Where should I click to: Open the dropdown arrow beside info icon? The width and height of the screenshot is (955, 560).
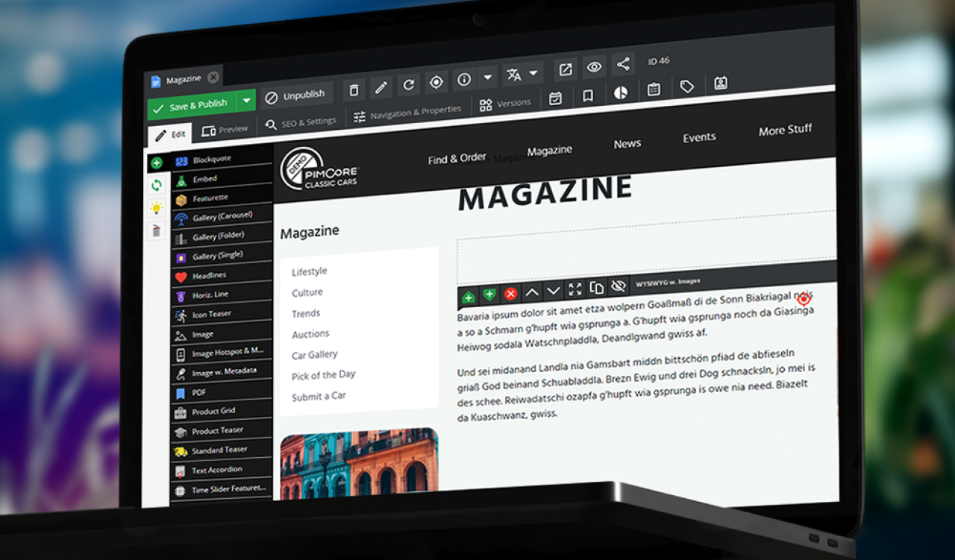pos(488,78)
